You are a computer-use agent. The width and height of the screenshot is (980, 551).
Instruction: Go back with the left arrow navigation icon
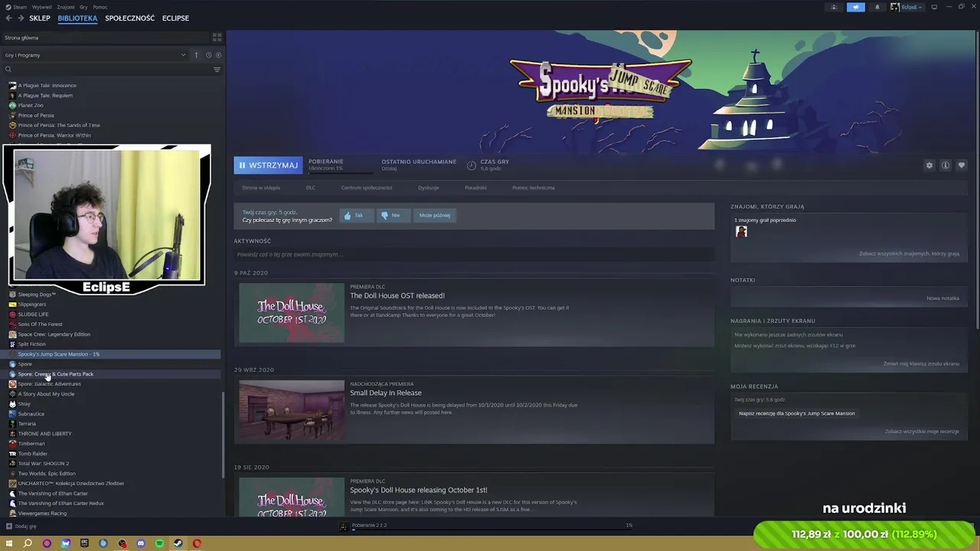pyautogui.click(x=8, y=18)
